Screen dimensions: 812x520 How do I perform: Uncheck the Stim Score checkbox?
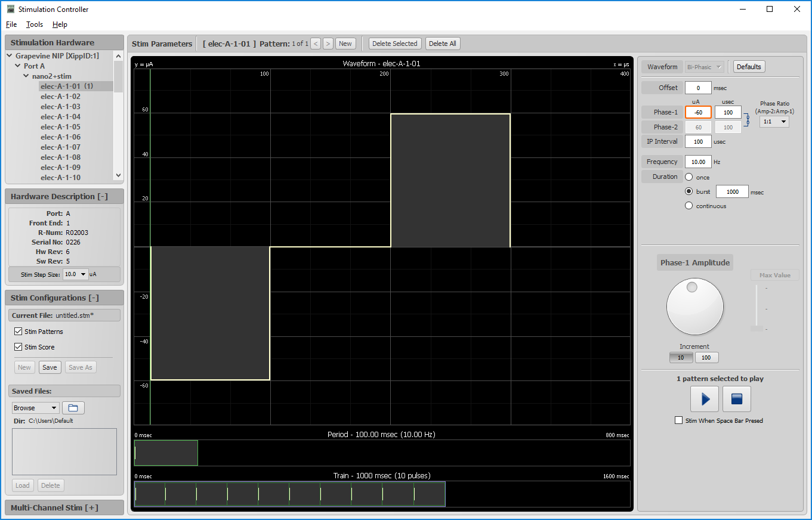point(18,347)
